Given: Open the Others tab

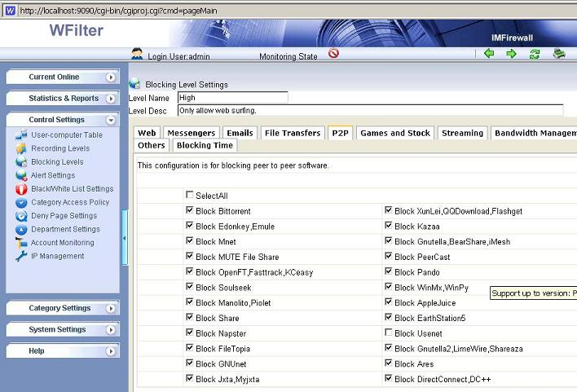Looking at the screenshot, I should tap(152, 145).
